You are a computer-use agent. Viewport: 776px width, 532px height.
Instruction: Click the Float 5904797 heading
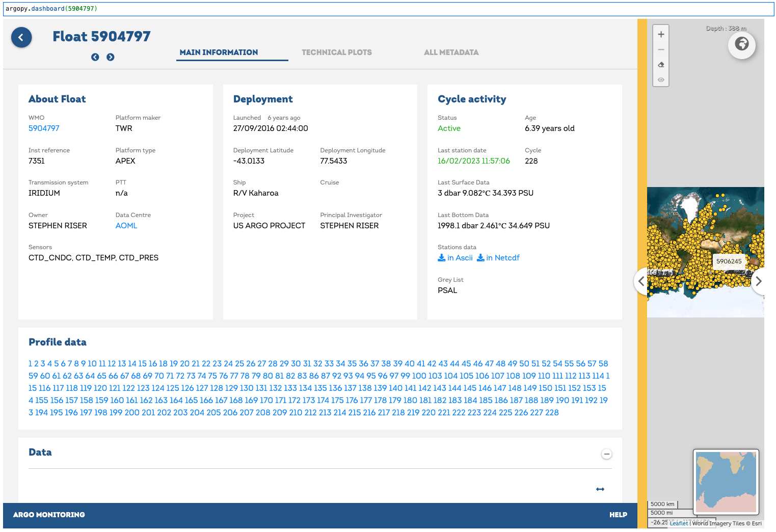(102, 37)
